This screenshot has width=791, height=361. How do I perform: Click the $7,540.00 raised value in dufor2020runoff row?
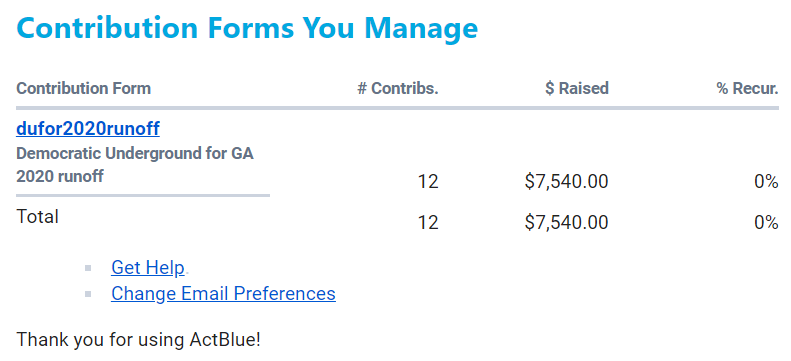point(566,182)
